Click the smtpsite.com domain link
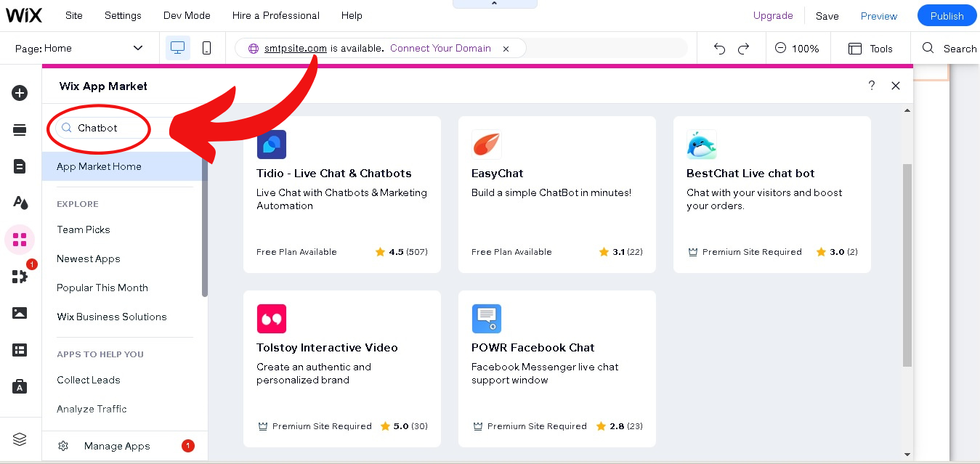Image resolution: width=980 pixels, height=464 pixels. click(296, 49)
